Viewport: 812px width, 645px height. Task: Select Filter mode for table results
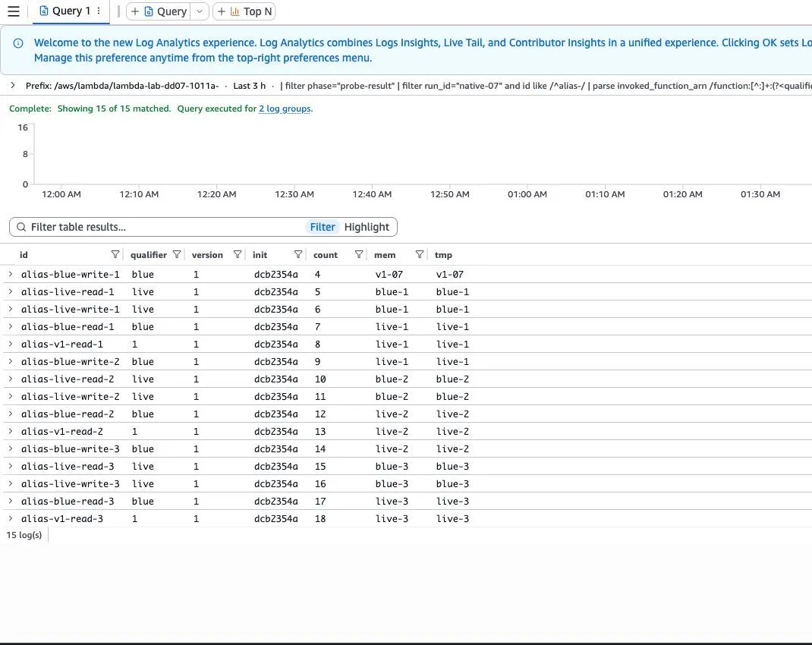coord(322,227)
